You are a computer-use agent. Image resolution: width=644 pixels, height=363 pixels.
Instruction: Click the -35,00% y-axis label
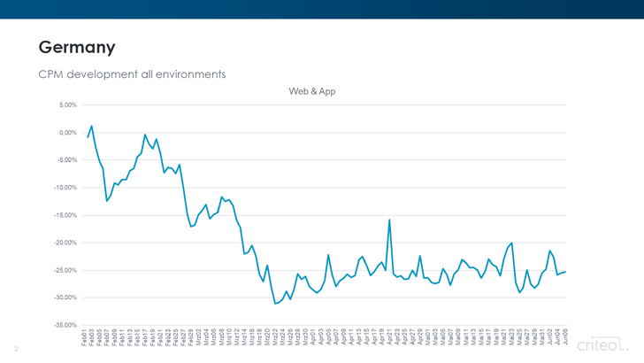pos(65,325)
